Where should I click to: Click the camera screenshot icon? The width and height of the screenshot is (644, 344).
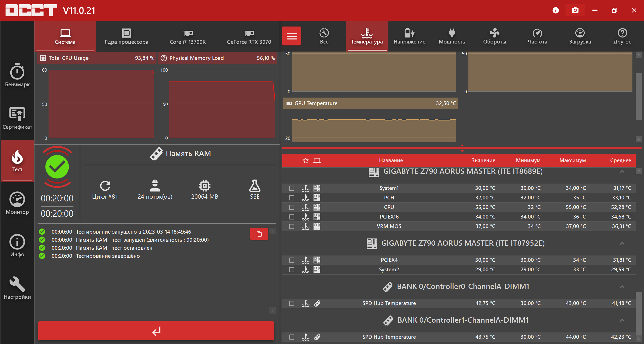pyautogui.click(x=575, y=10)
